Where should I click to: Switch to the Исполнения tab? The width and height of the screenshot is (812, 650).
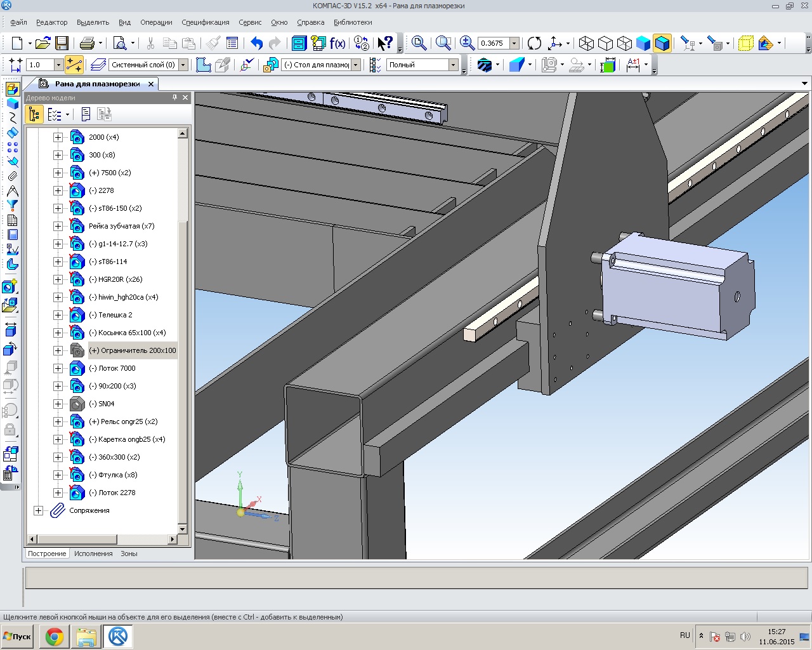click(93, 554)
